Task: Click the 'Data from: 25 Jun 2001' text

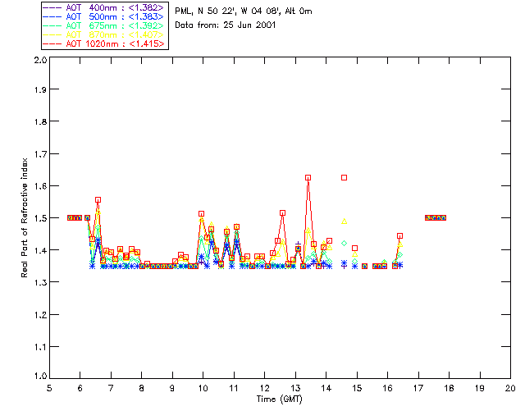Action: coord(226,25)
